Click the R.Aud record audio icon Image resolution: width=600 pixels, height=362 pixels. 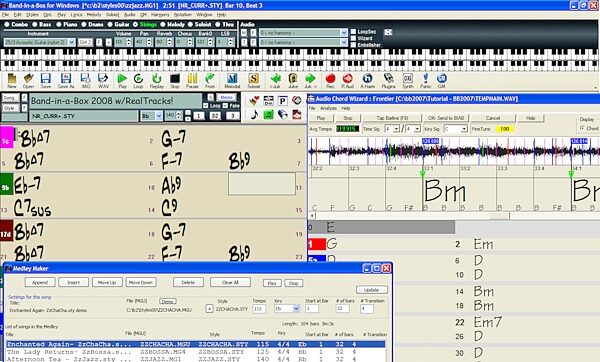coord(347,79)
